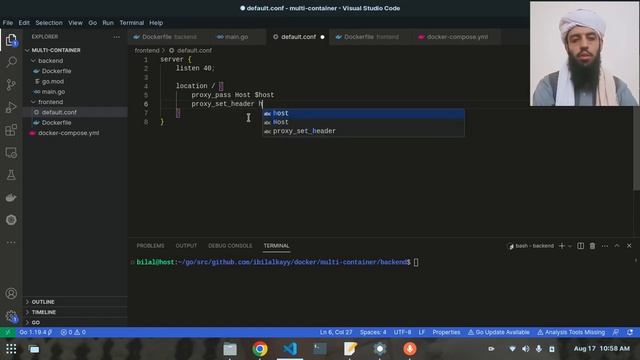
Task: Open the app launcher grid on taskbar
Action: click(11, 349)
